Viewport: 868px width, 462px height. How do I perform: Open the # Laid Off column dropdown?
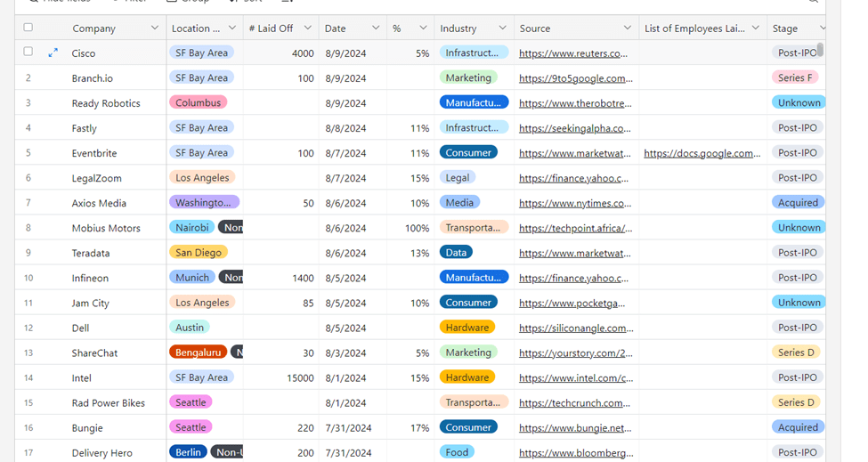click(x=308, y=28)
